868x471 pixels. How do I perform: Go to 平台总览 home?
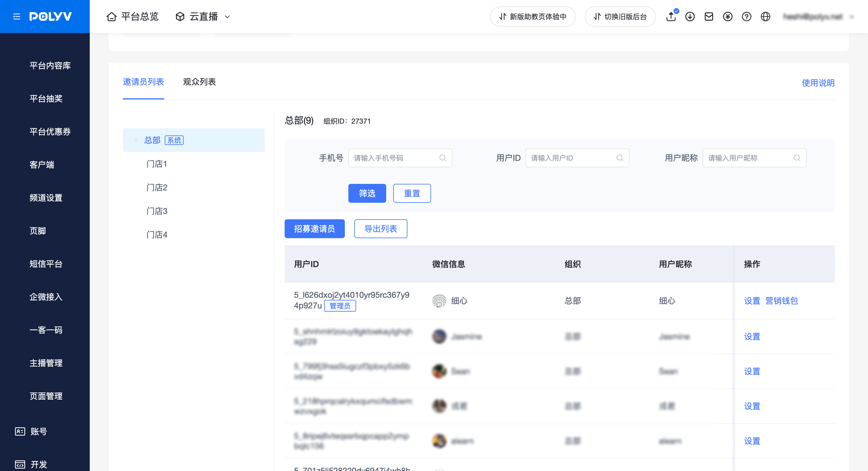(133, 17)
